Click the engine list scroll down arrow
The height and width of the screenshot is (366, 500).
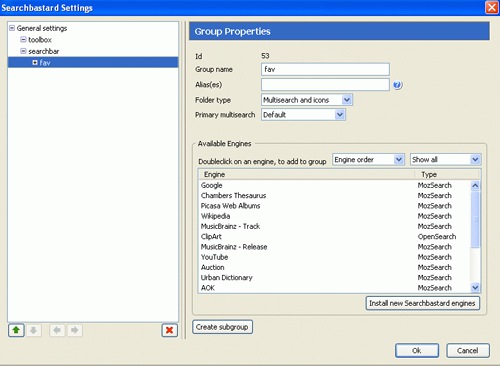tap(475, 287)
